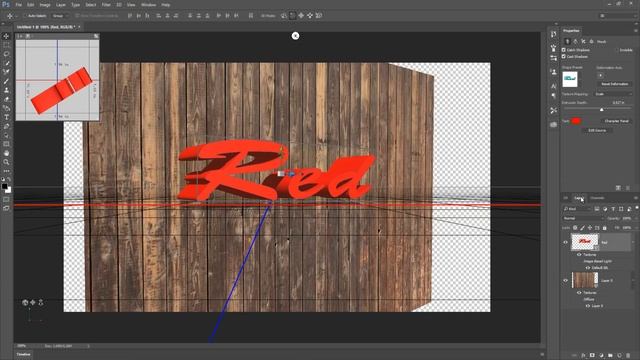The width and height of the screenshot is (640, 360).
Task: Collapse the Red layer effects arrow
Action: tap(633, 242)
